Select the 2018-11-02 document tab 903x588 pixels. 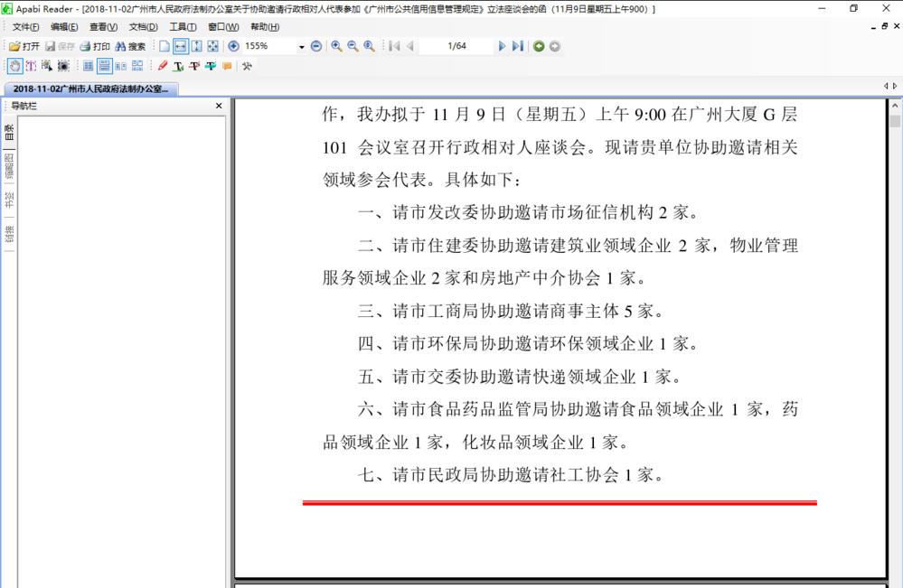tap(90, 89)
